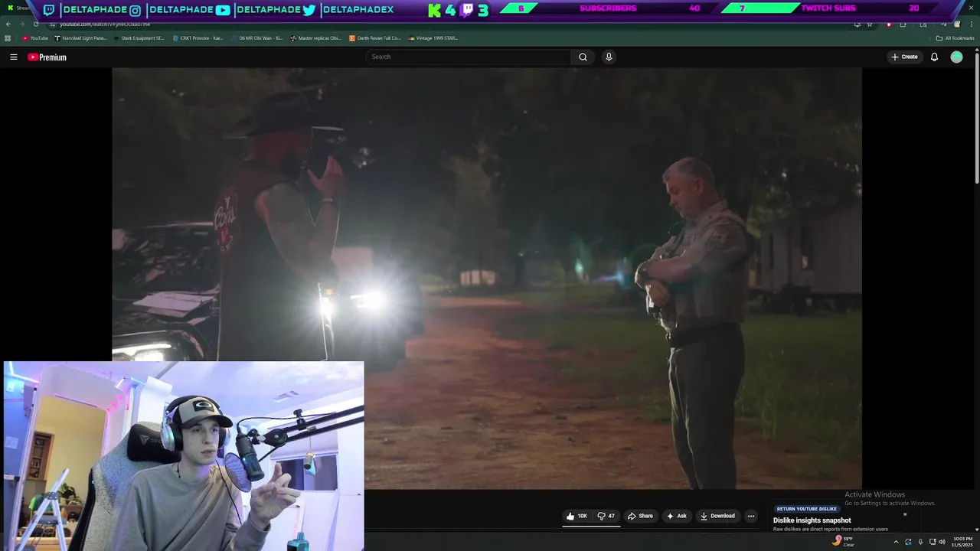Screen dimensions: 980x551
Task: Open the network tray icon
Action: 933,542
